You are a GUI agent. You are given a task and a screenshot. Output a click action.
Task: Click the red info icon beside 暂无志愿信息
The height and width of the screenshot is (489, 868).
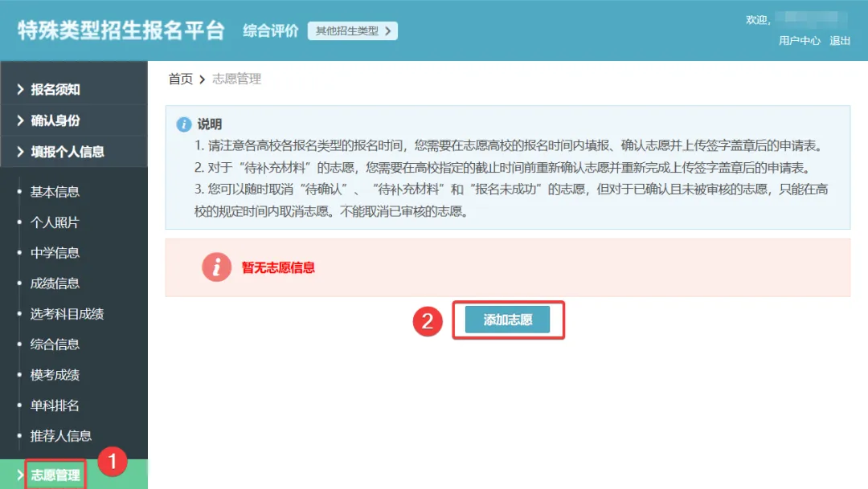coord(217,267)
